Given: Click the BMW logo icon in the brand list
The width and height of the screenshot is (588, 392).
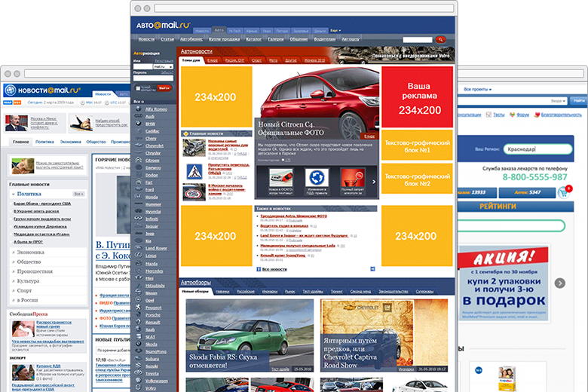Looking at the screenshot, I should (139, 124).
